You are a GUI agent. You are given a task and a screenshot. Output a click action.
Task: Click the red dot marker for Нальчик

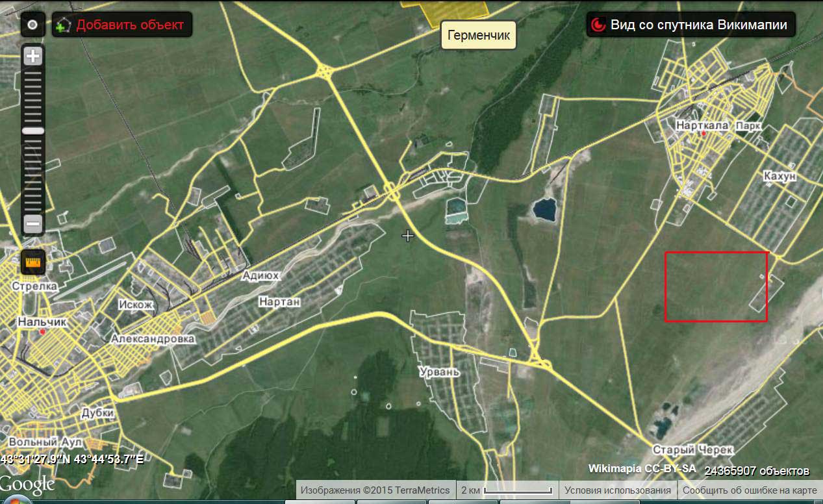pos(42,332)
